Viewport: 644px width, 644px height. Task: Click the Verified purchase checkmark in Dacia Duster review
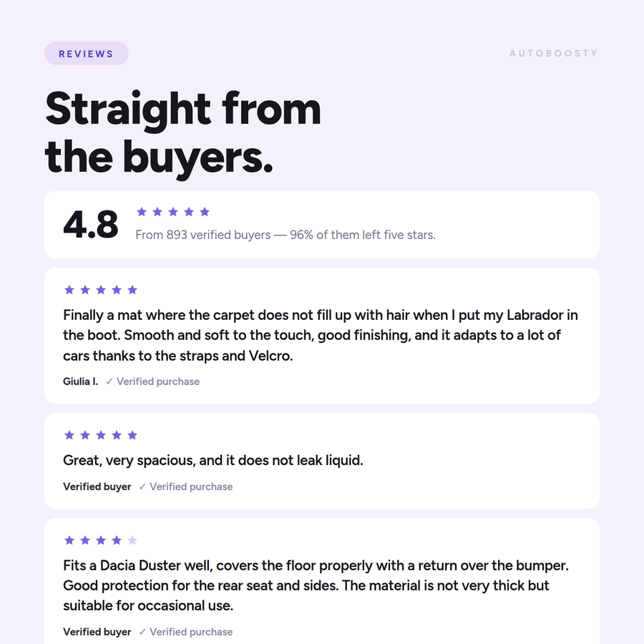coord(142,632)
